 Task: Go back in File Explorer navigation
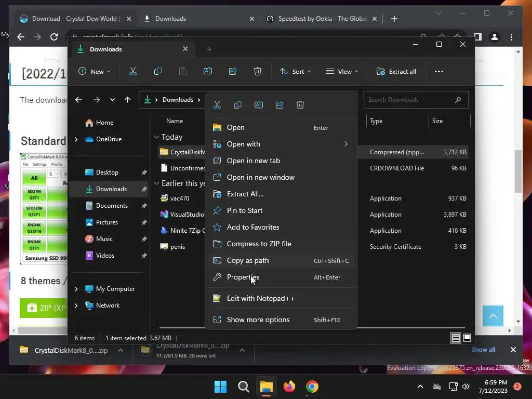pyautogui.click(x=78, y=100)
